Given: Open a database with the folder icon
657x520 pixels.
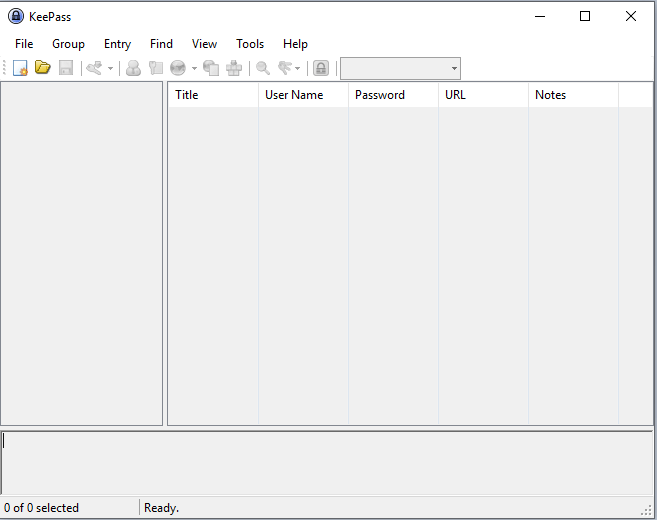Looking at the screenshot, I should 43,68.
